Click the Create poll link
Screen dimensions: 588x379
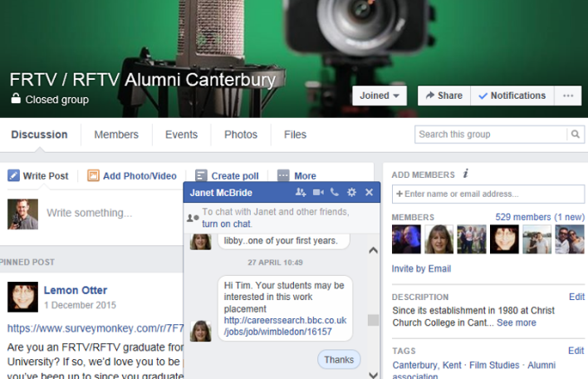tap(235, 175)
